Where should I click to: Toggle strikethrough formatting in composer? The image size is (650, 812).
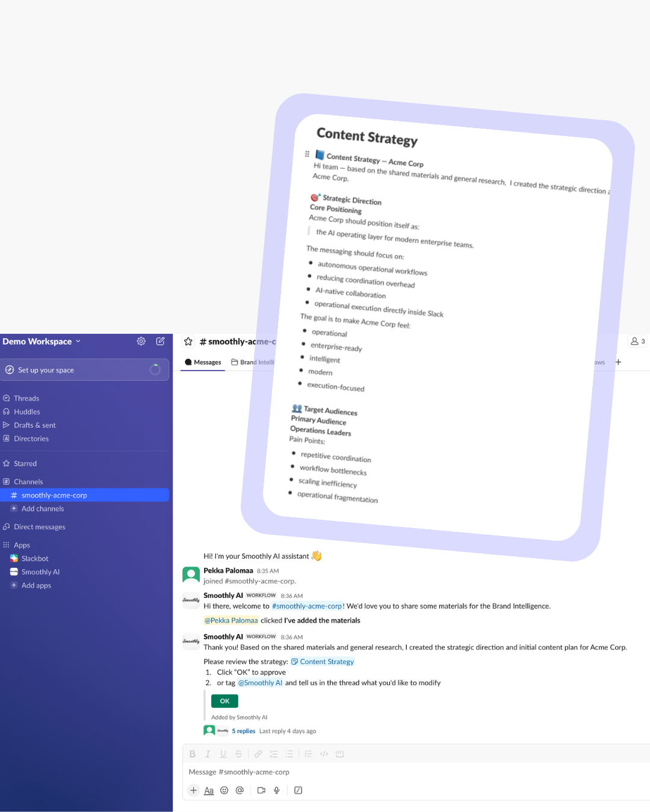[x=238, y=754]
